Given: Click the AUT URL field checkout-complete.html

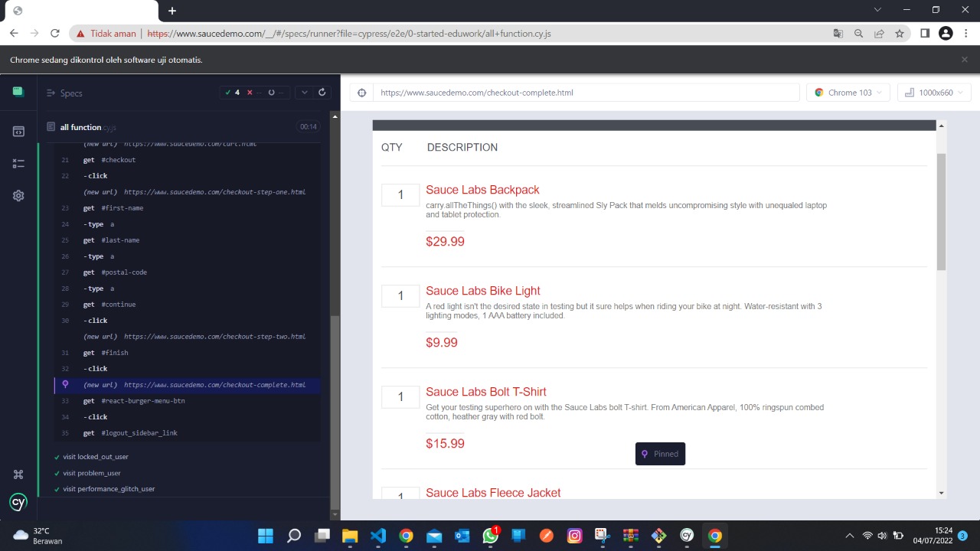Looking at the screenshot, I should 586,93.
